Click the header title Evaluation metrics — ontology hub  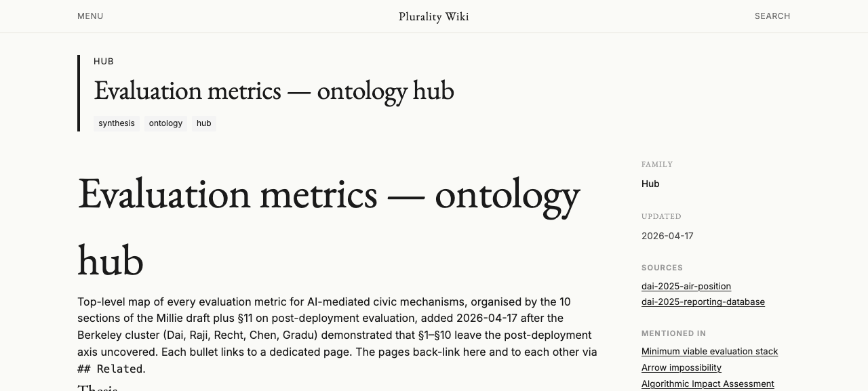pos(274,91)
